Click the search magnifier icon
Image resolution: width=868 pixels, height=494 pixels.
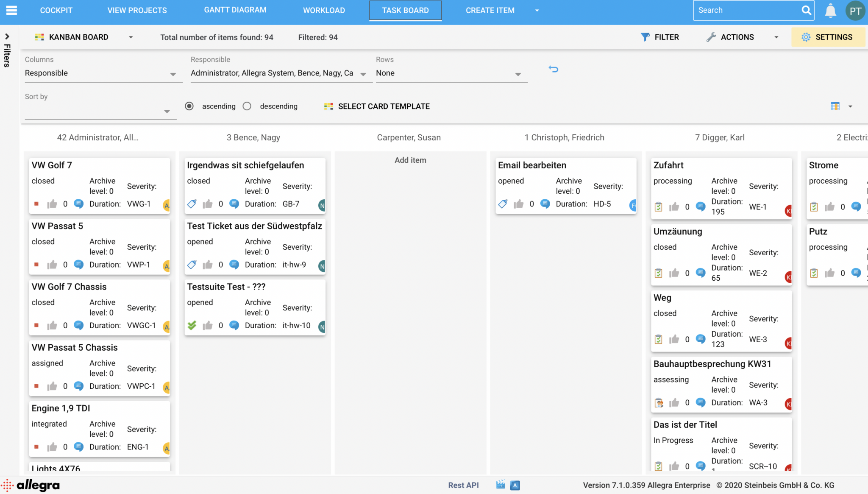click(807, 10)
